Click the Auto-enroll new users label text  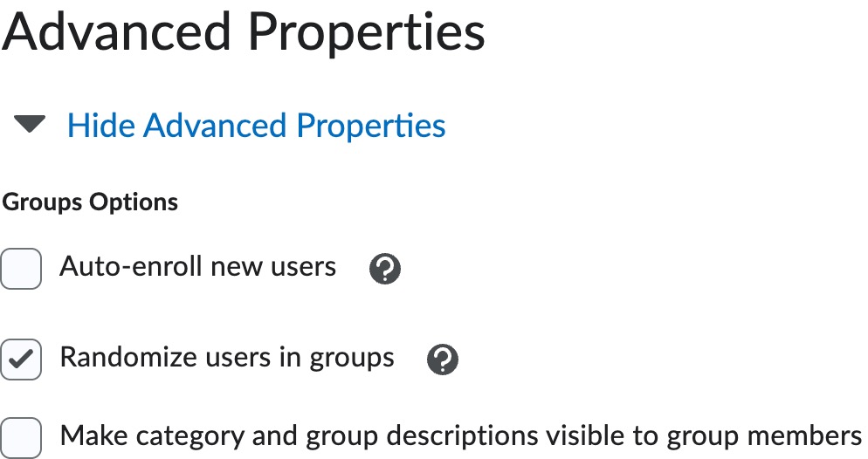coord(197,267)
